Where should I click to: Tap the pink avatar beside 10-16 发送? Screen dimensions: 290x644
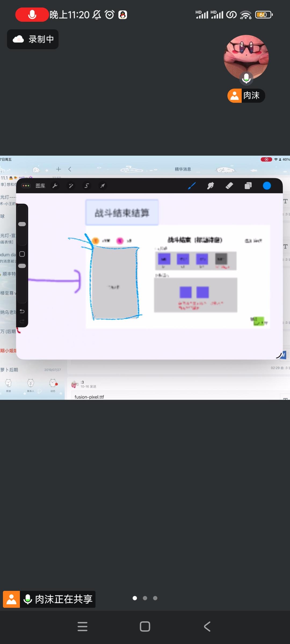tap(75, 384)
